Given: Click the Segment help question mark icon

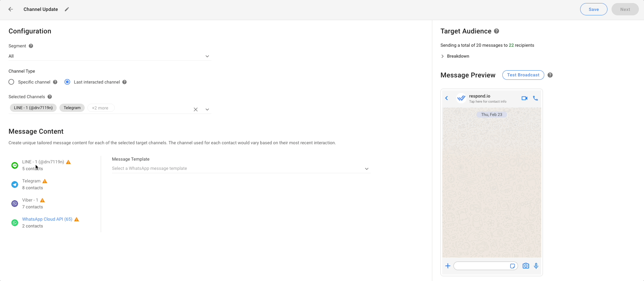Looking at the screenshot, I should [31, 46].
